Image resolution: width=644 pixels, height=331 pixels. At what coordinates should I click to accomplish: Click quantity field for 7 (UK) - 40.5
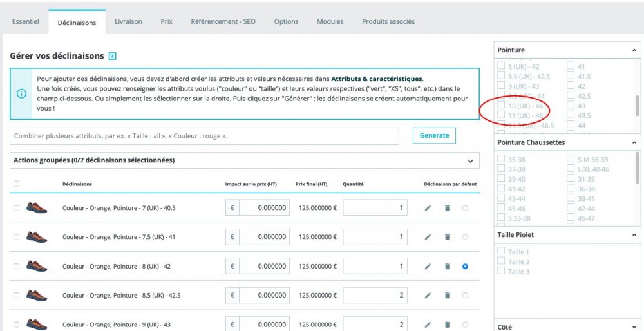coord(375,208)
